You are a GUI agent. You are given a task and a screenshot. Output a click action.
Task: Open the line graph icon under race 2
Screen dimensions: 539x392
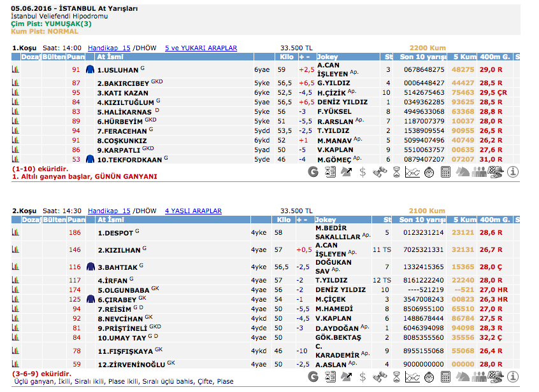tap(413, 377)
